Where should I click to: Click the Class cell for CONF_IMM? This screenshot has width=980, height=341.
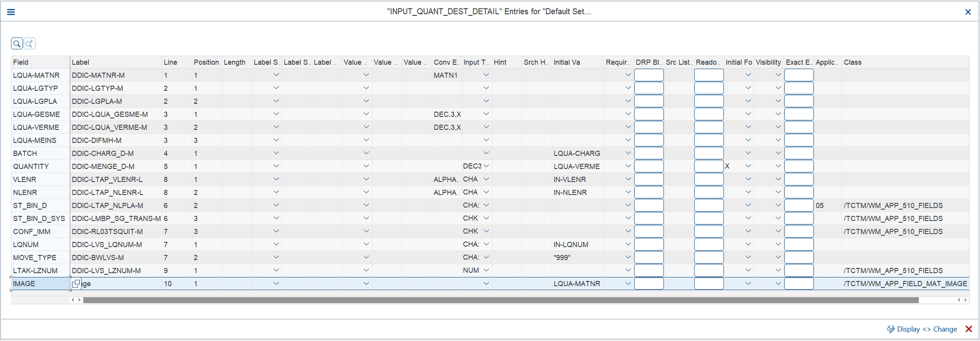pos(893,232)
